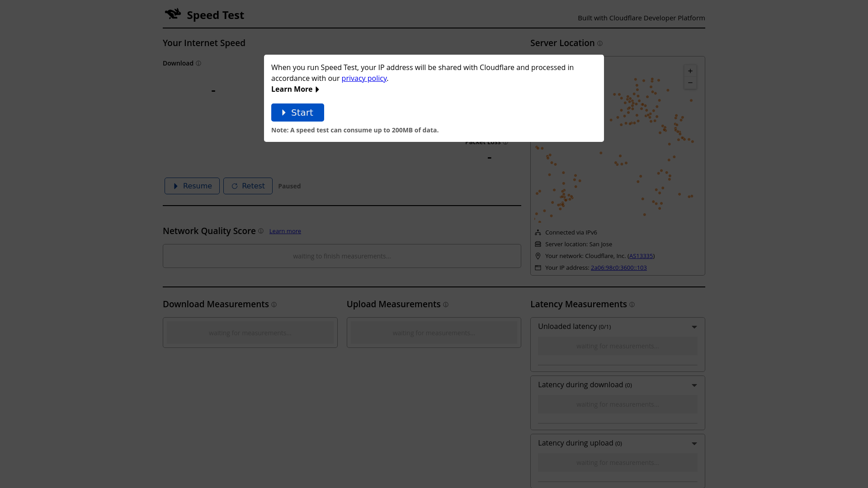868x488 pixels.
Task: Collapse the Latency during upload section
Action: [x=694, y=443]
